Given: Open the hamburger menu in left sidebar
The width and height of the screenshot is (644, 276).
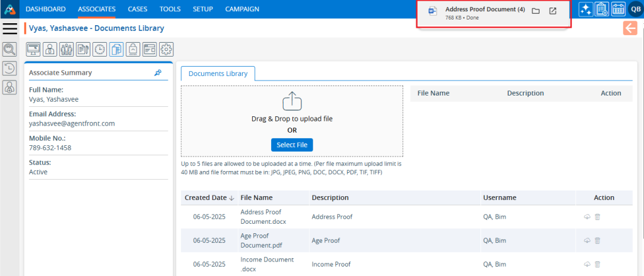Looking at the screenshot, I should coord(10,29).
